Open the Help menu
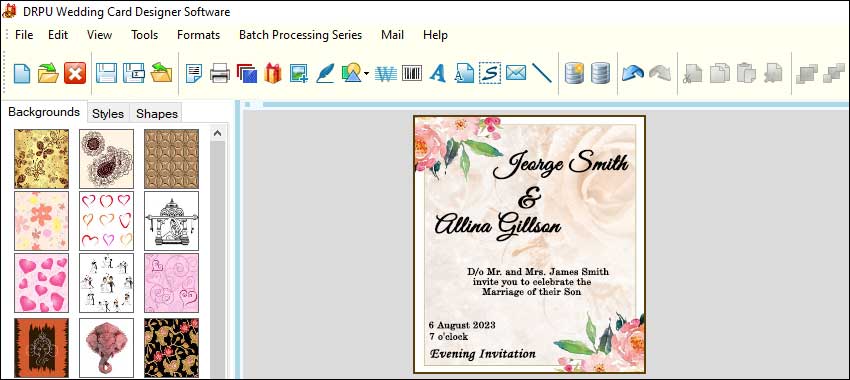The width and height of the screenshot is (850, 380). pos(435,35)
